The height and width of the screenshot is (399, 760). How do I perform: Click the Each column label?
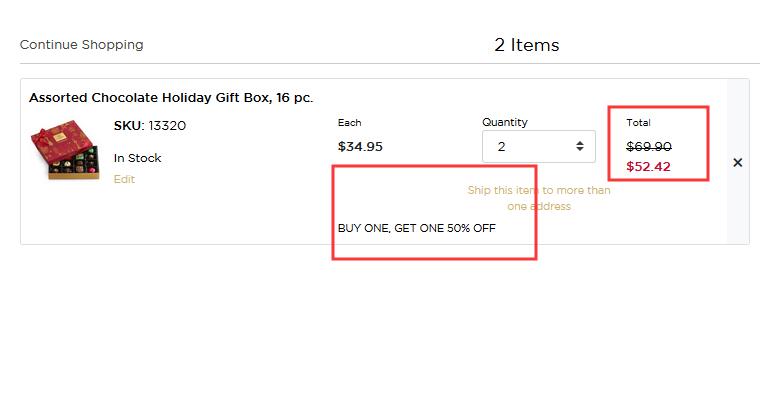point(349,123)
